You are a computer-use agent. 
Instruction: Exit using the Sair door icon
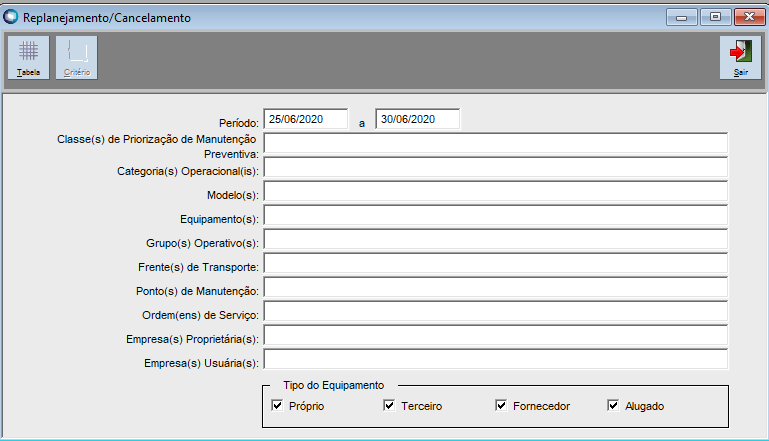740,57
